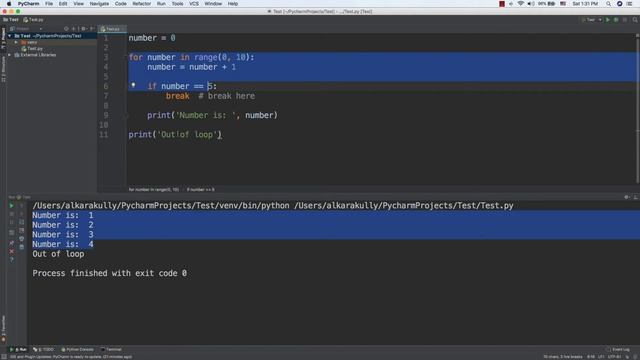
Task: Open the View menu
Action: click(x=78, y=4)
